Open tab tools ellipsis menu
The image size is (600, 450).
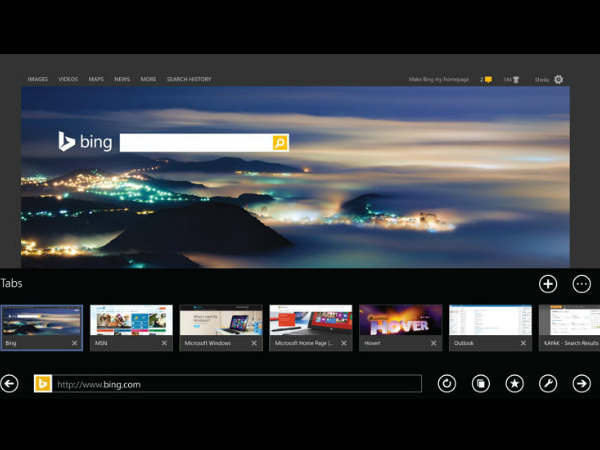click(582, 284)
